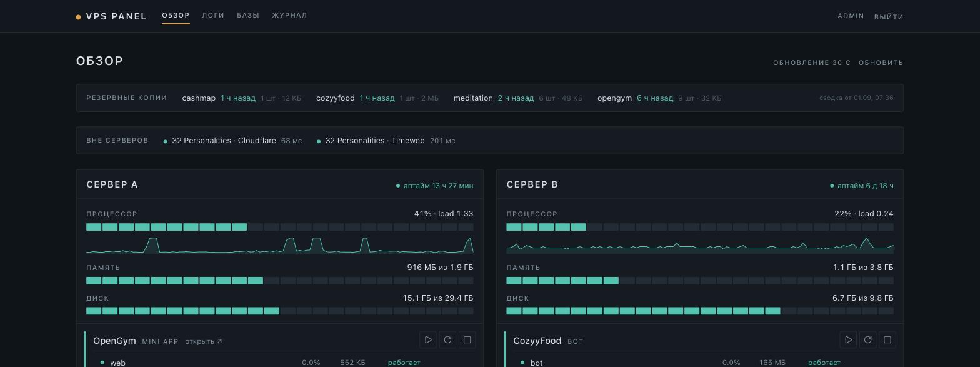Screen dimensions: 980x367
Task: Click the 1.1 ГБ из 3.8 ГБ value
Action: (863, 268)
